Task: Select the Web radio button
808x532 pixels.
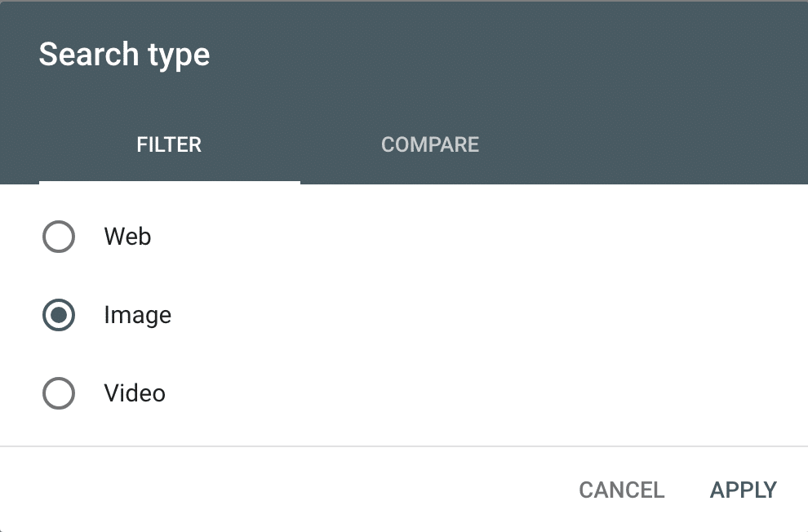Action: pyautogui.click(x=59, y=237)
